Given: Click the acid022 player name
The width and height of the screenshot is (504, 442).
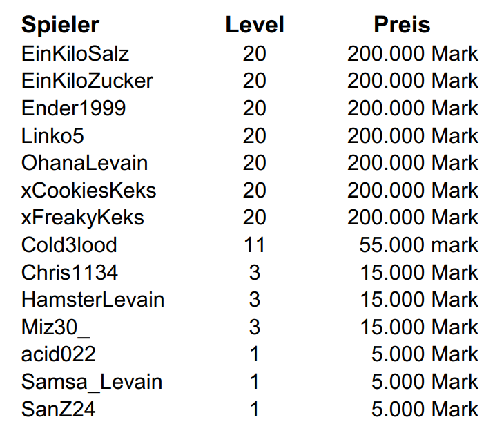Looking at the screenshot, I should (x=58, y=354).
